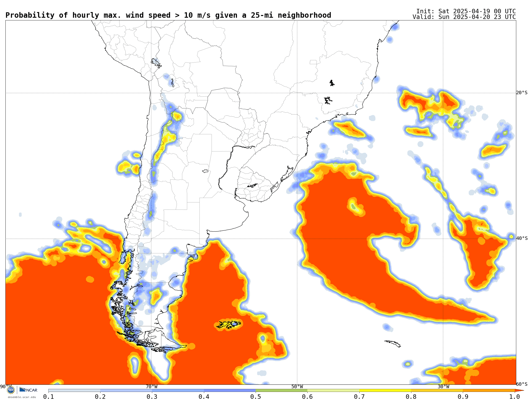Click the pale gray 0.1-0.2 colorbar segment
The height and width of the screenshot is (400, 532).
(74, 390)
